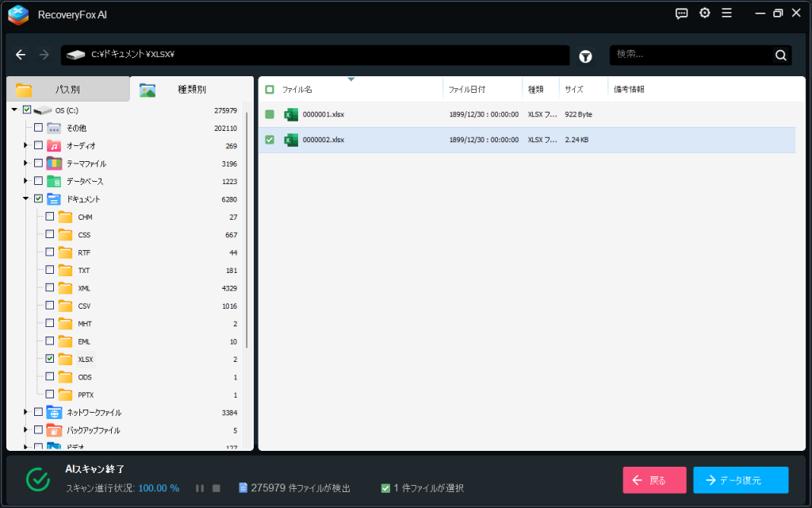Open the feedback chat icon
This screenshot has height=508, width=812.
(681, 13)
